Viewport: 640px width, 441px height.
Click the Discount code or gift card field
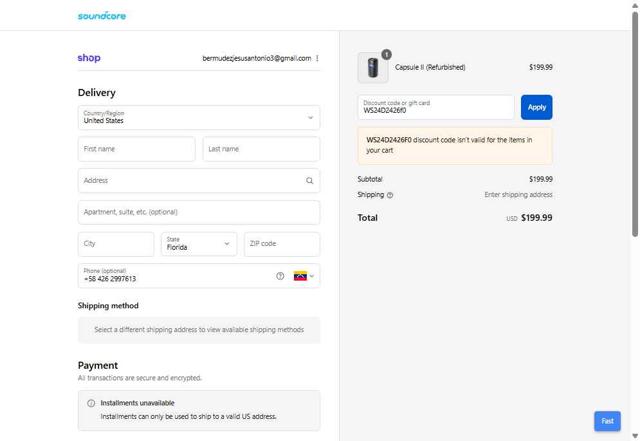pyautogui.click(x=436, y=107)
